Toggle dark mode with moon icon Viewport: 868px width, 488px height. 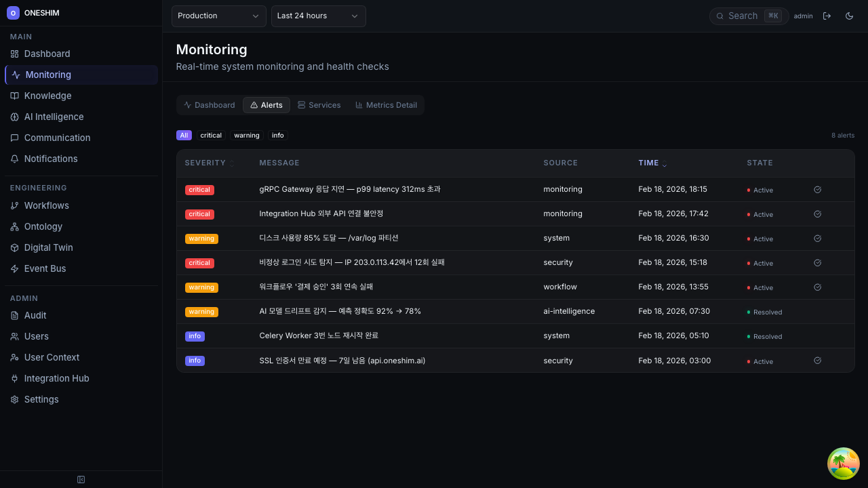[849, 16]
